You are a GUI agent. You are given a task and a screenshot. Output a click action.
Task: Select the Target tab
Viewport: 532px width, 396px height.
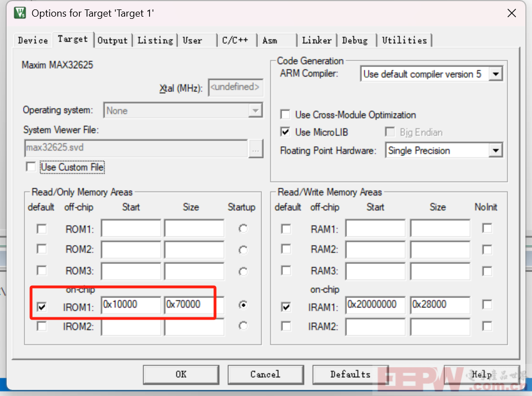point(73,39)
